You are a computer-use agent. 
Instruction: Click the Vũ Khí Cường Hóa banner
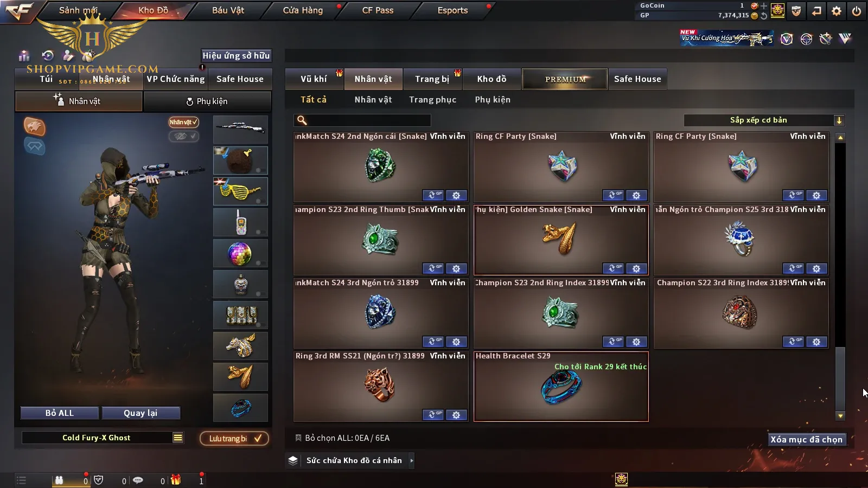click(x=727, y=38)
